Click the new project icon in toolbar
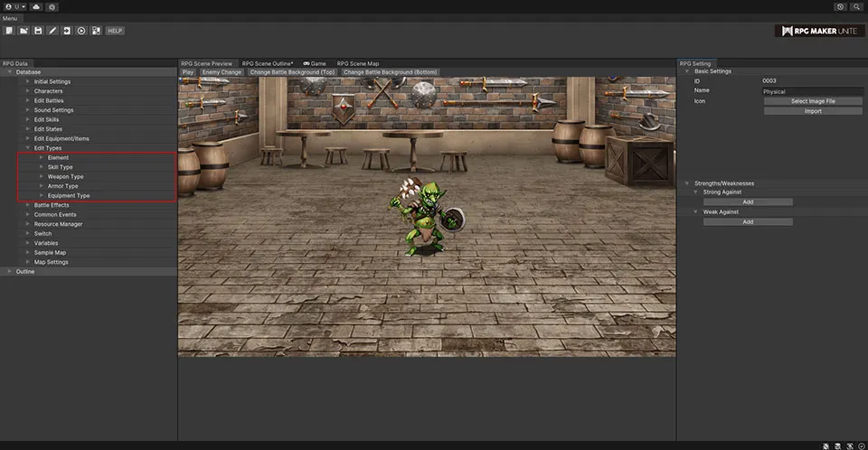 click(8, 31)
